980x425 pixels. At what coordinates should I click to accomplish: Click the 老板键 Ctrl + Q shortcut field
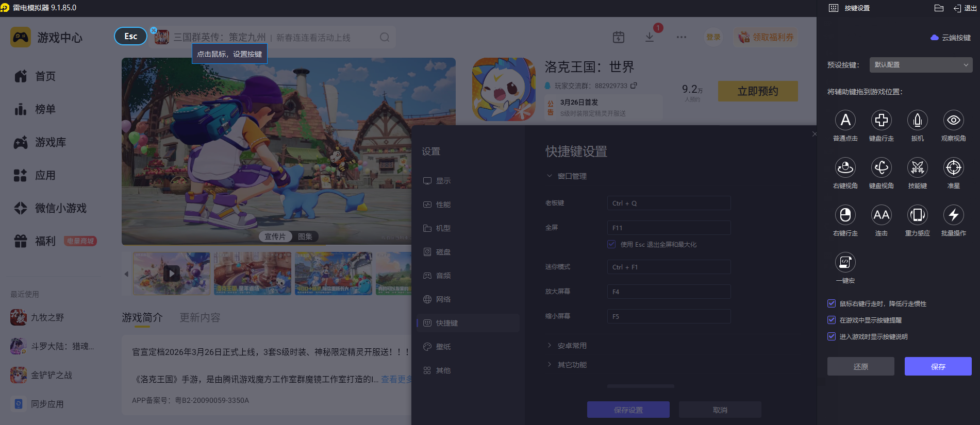pos(669,203)
